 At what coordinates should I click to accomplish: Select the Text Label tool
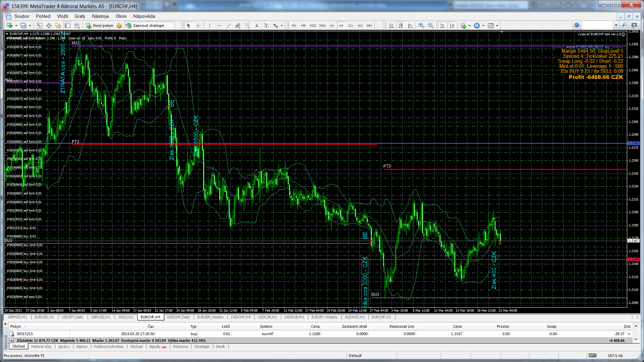click(x=266, y=26)
